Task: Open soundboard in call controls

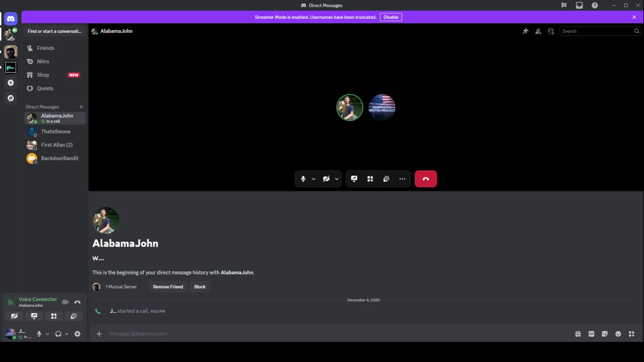Action: tap(386, 179)
